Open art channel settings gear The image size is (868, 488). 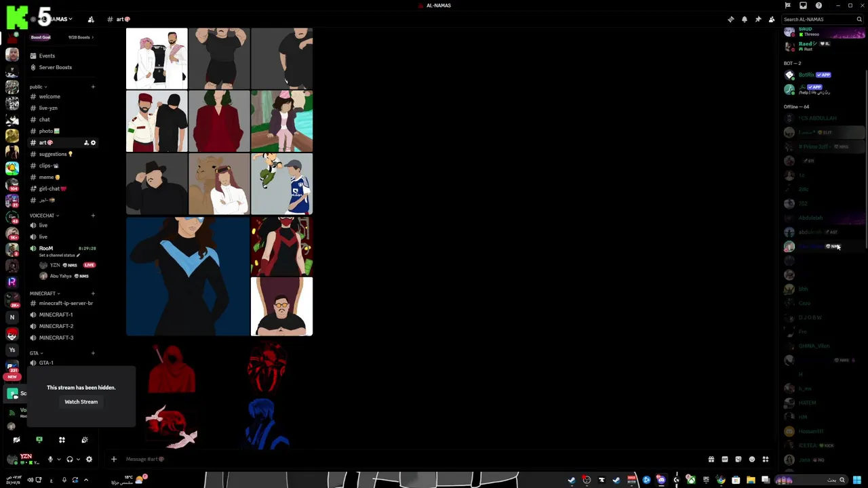94,142
